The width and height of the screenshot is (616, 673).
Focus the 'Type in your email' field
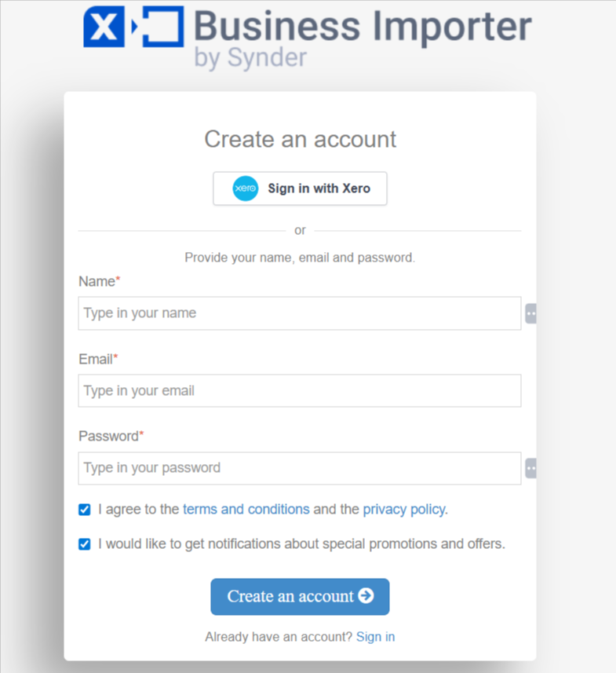tap(299, 390)
